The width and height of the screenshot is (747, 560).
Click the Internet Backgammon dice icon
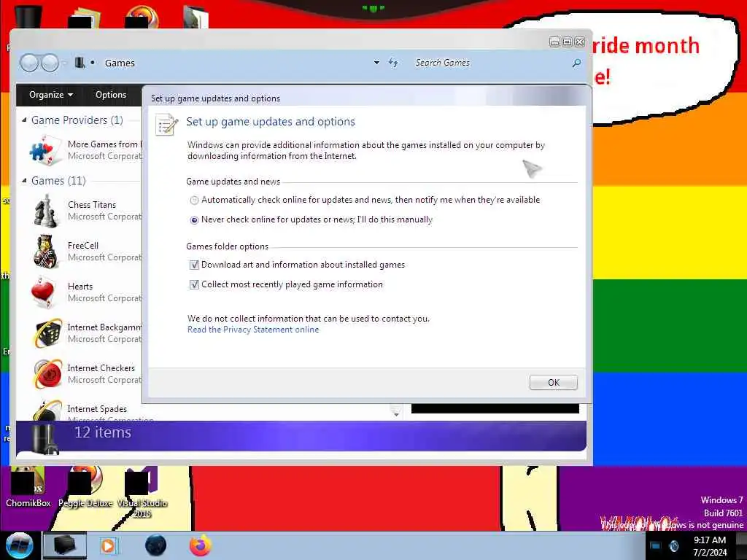(47, 332)
